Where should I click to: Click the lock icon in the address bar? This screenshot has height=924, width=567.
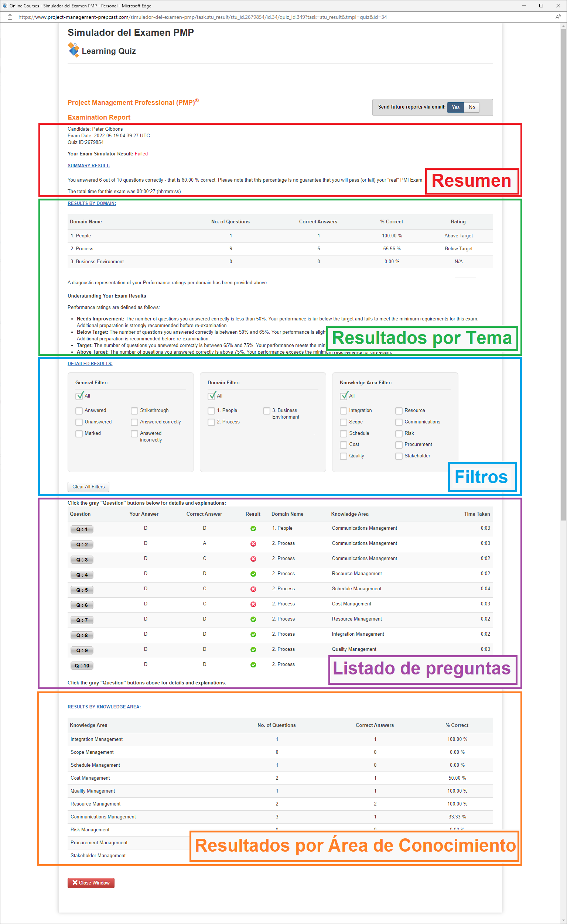pos(10,17)
